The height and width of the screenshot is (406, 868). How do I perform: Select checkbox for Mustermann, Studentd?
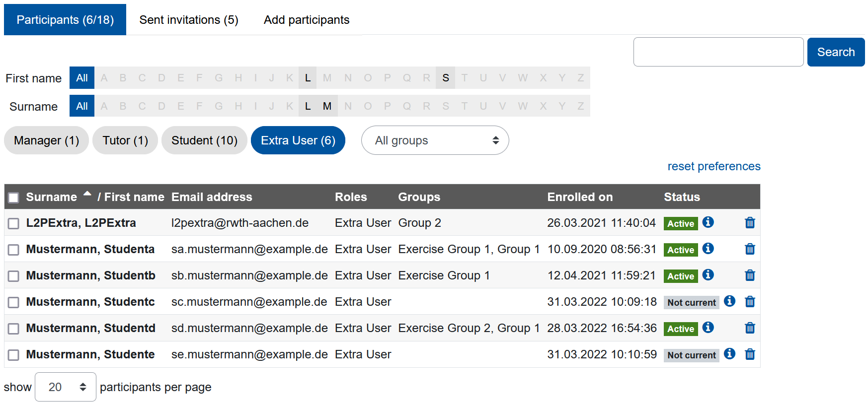13,329
